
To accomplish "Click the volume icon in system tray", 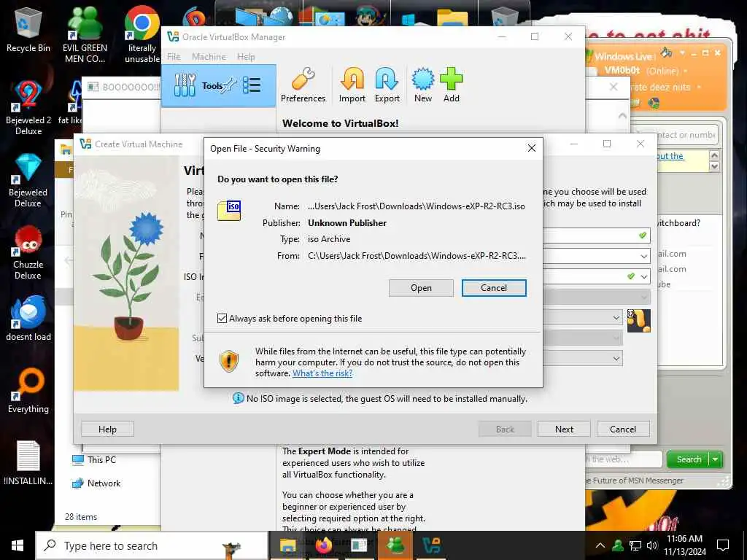I will [652, 545].
